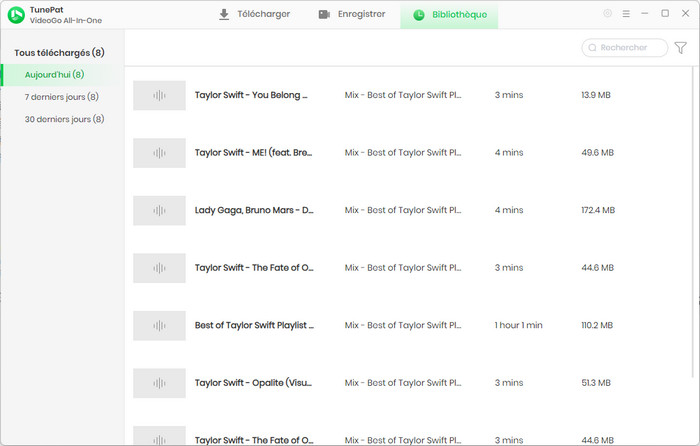The width and height of the screenshot is (700, 446).
Task: Focus the Rechercher search field
Action: (x=625, y=48)
